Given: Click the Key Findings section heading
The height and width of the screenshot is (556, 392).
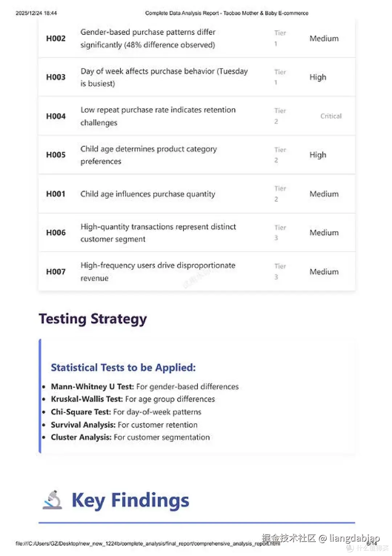Looking at the screenshot, I should click(x=130, y=500).
